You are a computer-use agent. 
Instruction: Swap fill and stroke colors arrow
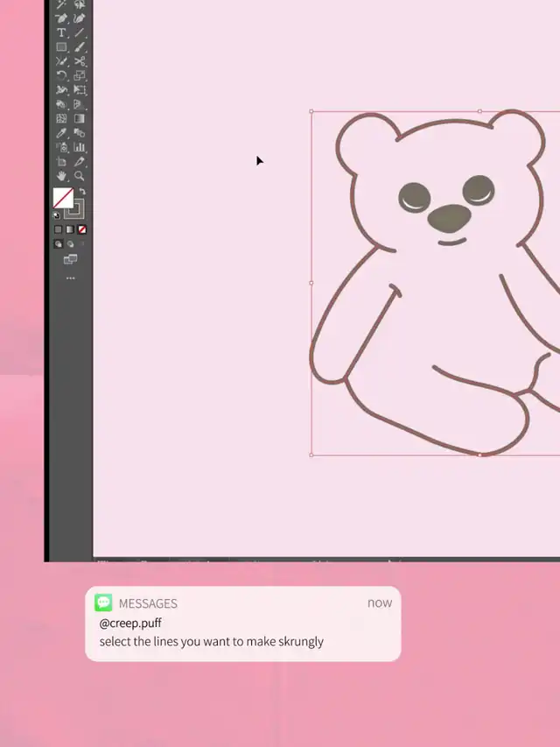tap(81, 191)
